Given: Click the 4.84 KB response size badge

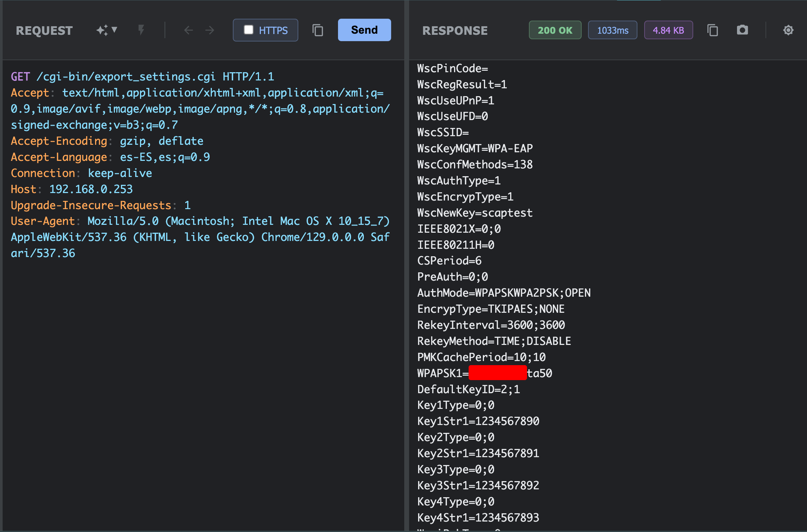Looking at the screenshot, I should [x=669, y=30].
